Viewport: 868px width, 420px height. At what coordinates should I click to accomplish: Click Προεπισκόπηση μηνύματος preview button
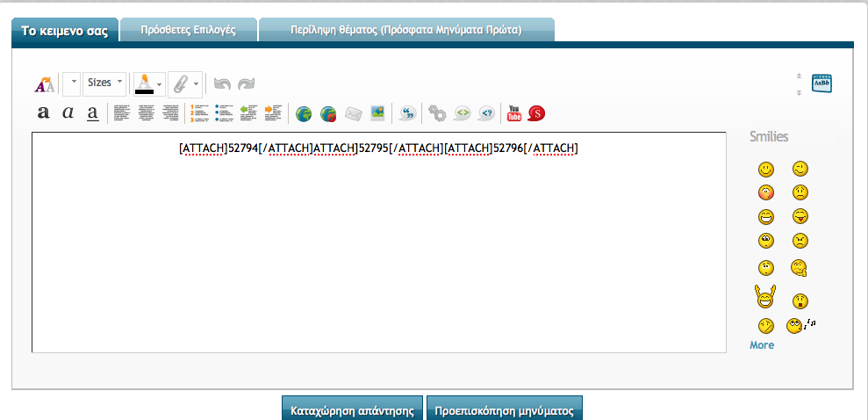[505, 408]
